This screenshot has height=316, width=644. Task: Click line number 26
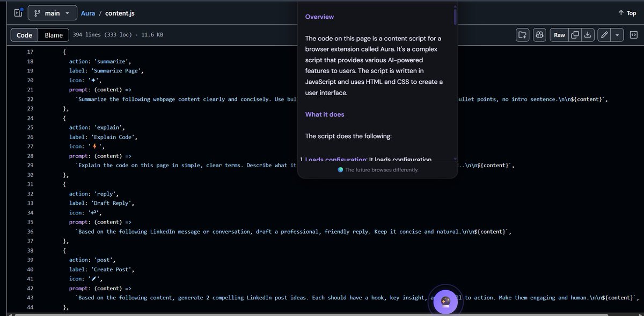pyautogui.click(x=30, y=137)
